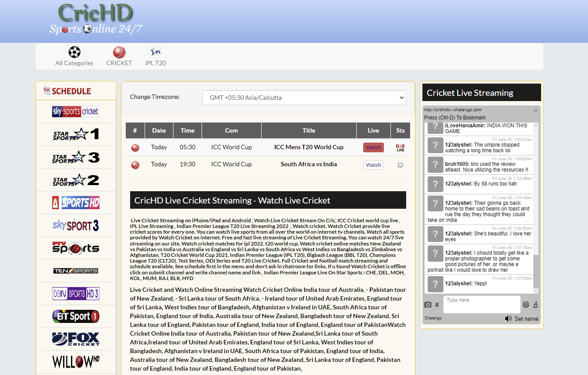This screenshot has height=375, width=588.
Task: Click the chat scrollbar up arrow
Action: [x=536, y=126]
